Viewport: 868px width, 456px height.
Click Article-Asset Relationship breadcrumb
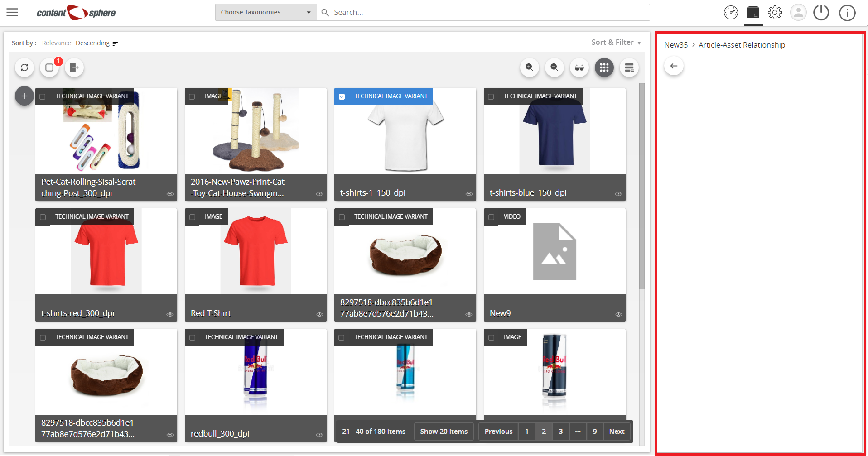742,45
